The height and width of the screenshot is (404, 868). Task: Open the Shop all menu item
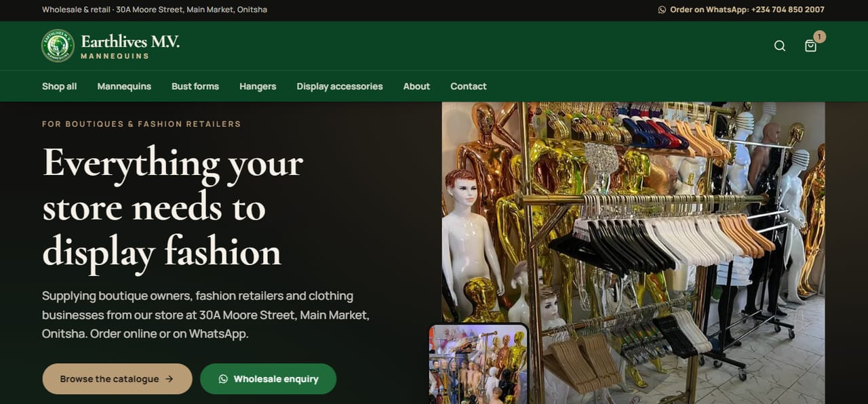[x=59, y=86]
